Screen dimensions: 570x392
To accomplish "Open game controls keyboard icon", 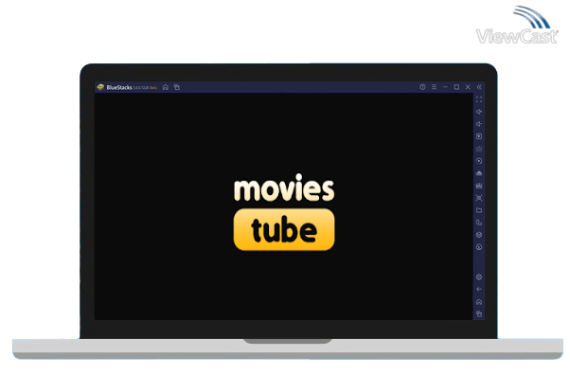I will [x=479, y=149].
